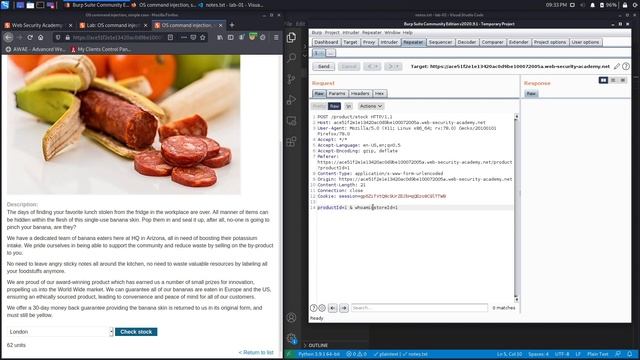
Task: Open the store location London dropdown
Action: pyautogui.click(x=60, y=332)
